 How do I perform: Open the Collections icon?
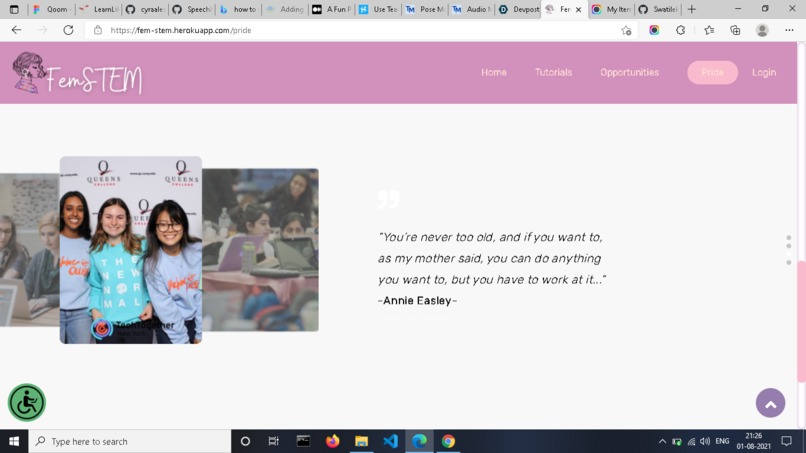click(736, 30)
